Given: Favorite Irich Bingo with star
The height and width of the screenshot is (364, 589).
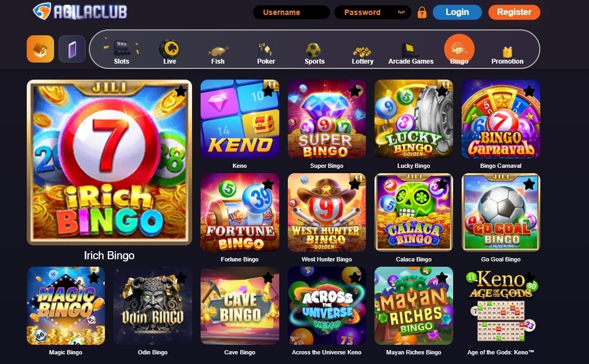Looking at the screenshot, I should point(181,91).
